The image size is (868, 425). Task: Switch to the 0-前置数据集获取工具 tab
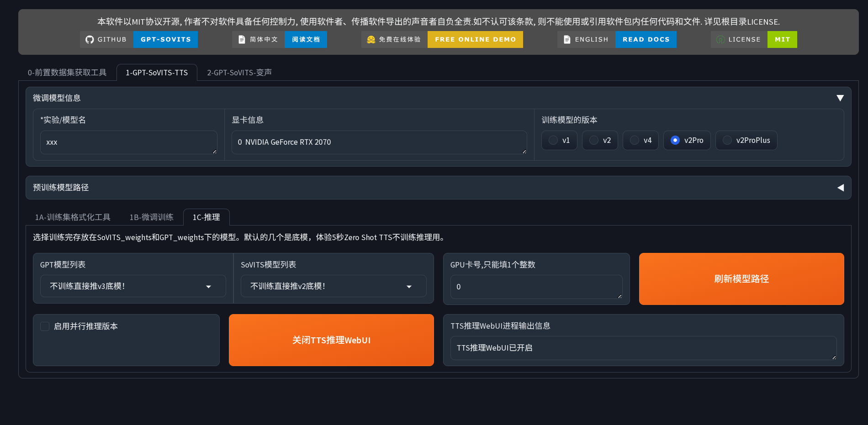(67, 73)
